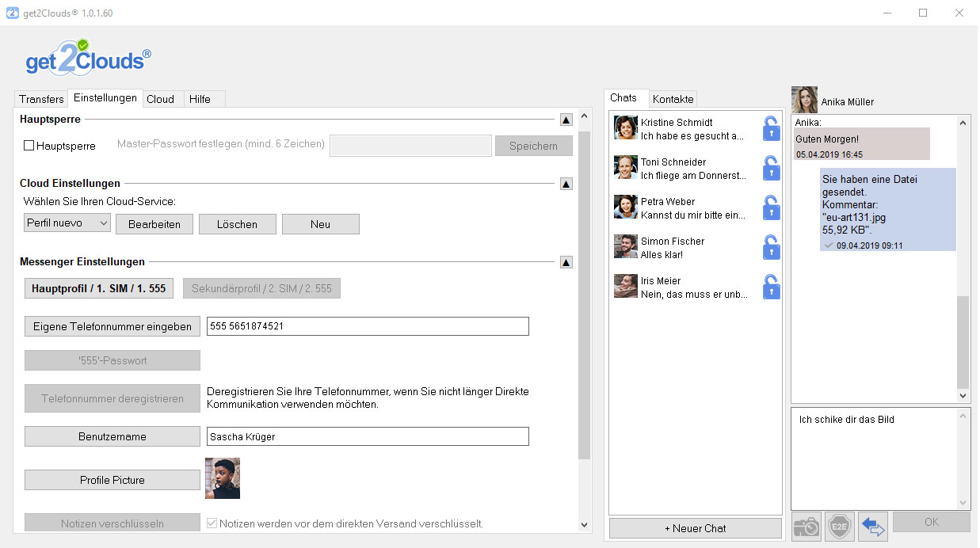Image resolution: width=980 pixels, height=548 pixels.
Task: Toggle 'Notizen werden vor dem direkten Versand verschlüsselt' checkbox
Action: tap(212, 523)
